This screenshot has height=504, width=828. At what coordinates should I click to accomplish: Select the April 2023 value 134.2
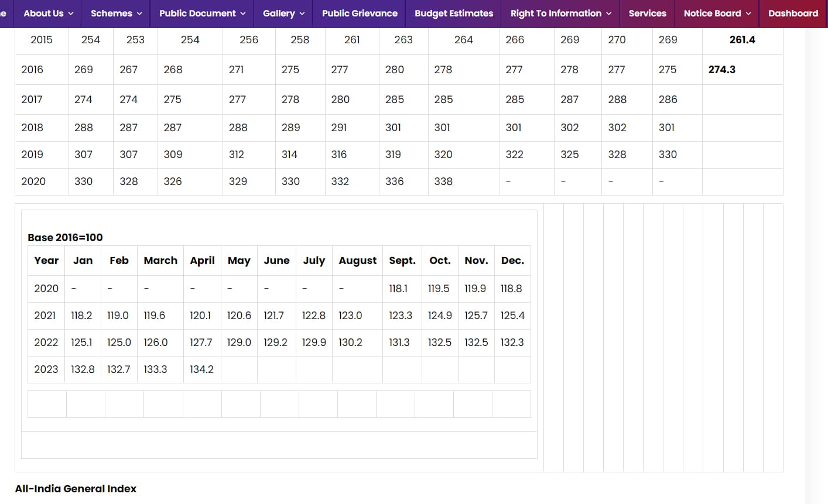201,369
